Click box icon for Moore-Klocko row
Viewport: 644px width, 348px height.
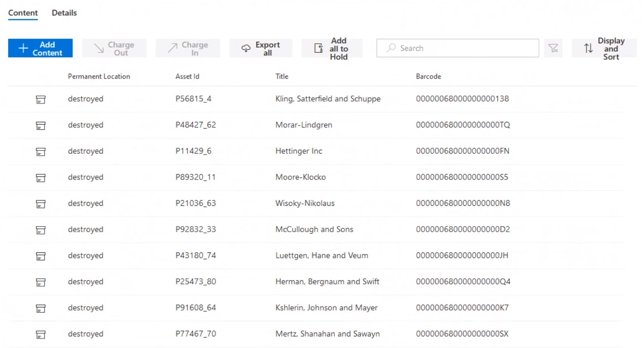pyautogui.click(x=41, y=178)
